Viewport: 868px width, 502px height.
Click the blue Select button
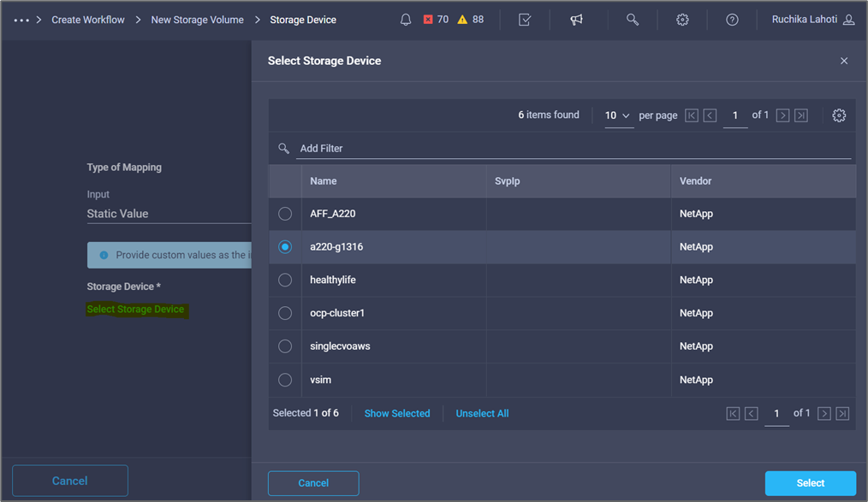[810, 483]
